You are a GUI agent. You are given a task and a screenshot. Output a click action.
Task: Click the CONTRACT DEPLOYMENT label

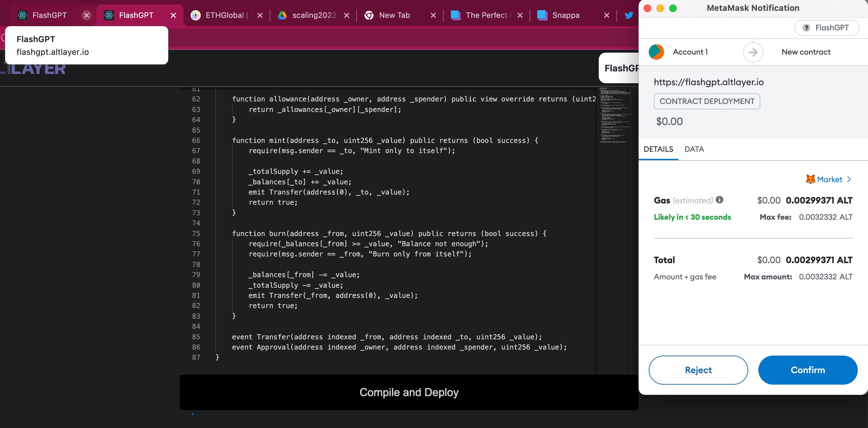coord(706,101)
